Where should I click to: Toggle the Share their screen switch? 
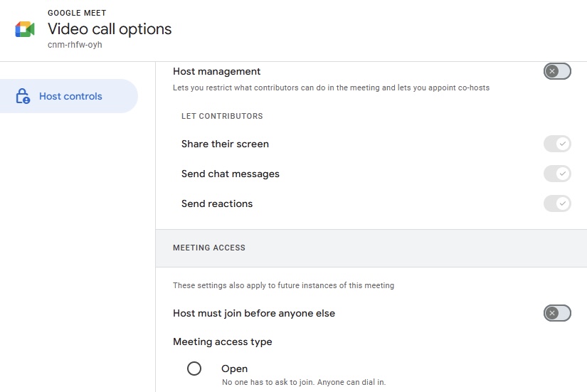coord(557,144)
